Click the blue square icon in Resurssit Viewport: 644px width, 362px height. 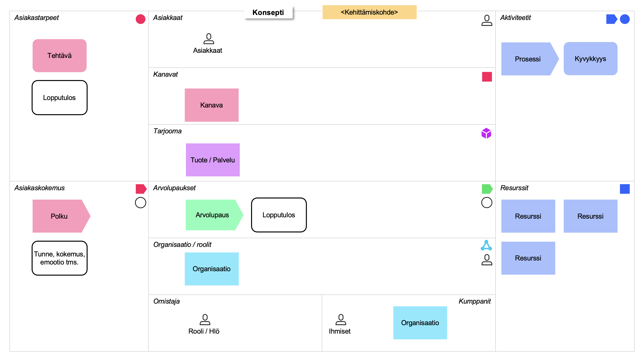coord(624,189)
